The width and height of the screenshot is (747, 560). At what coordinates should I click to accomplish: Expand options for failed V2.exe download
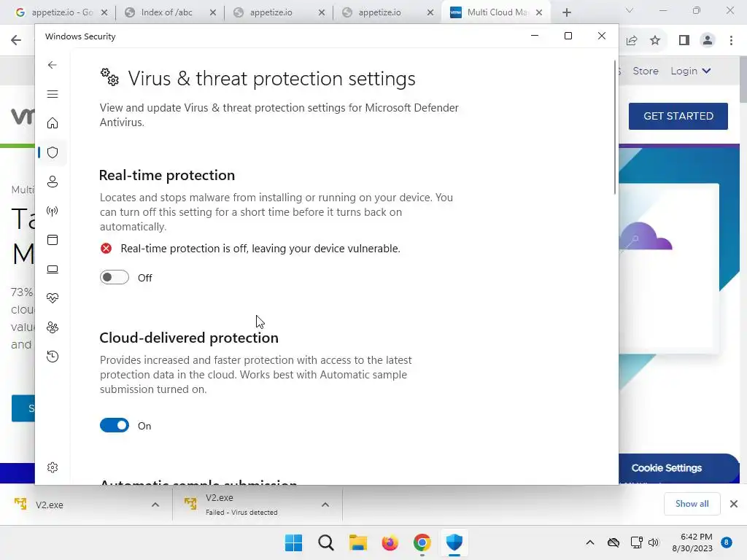(325, 505)
